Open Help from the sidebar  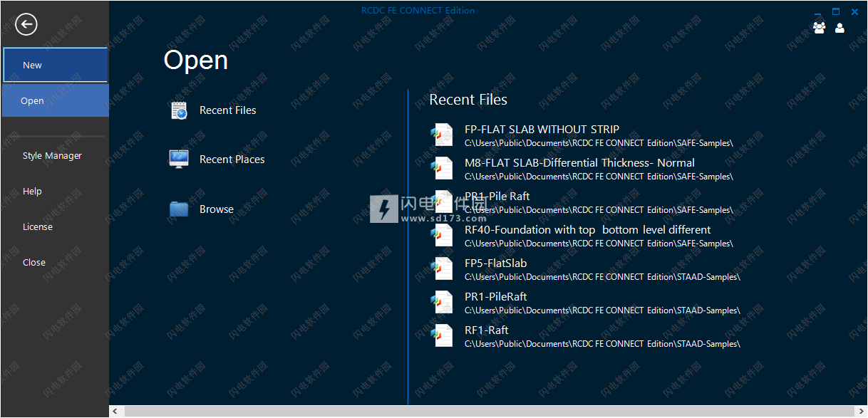point(32,191)
